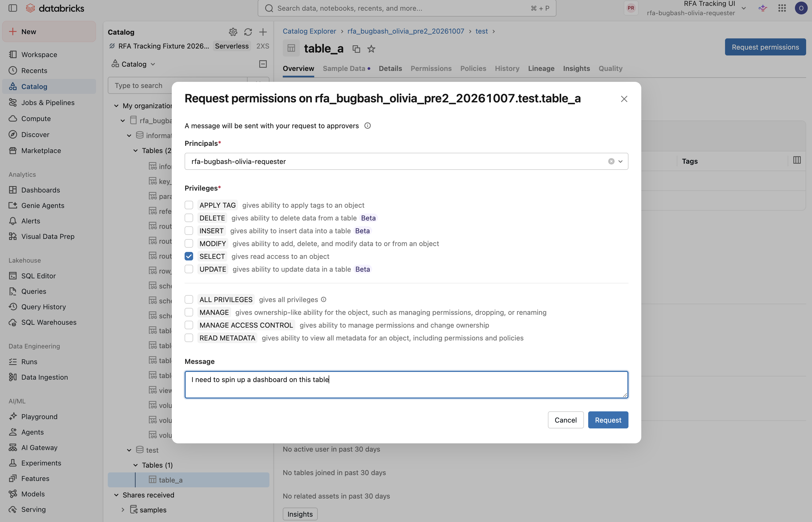This screenshot has width=812, height=522.
Task: Open SQL Editor
Action: click(x=38, y=276)
